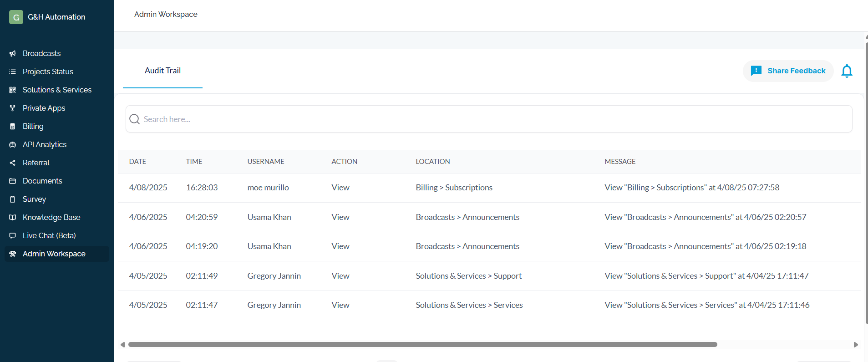The height and width of the screenshot is (362, 868).
Task: Click the horizontal scrollbar right arrow
Action: coord(856,345)
